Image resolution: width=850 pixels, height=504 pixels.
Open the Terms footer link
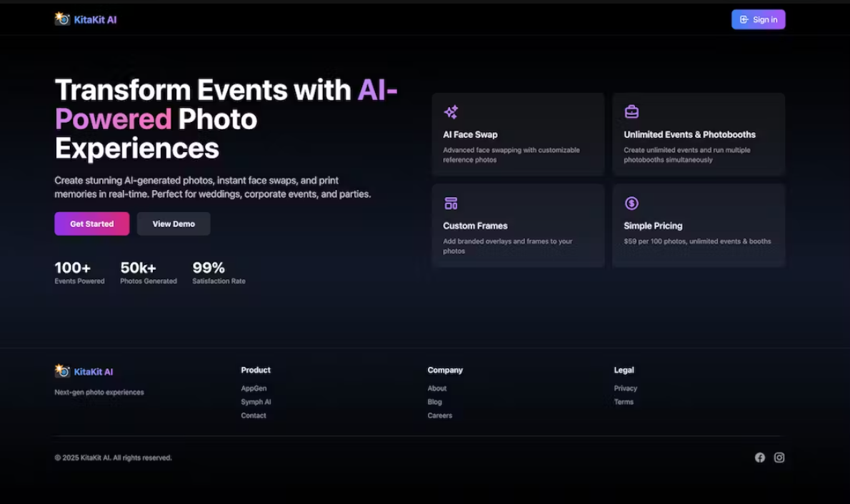point(624,402)
